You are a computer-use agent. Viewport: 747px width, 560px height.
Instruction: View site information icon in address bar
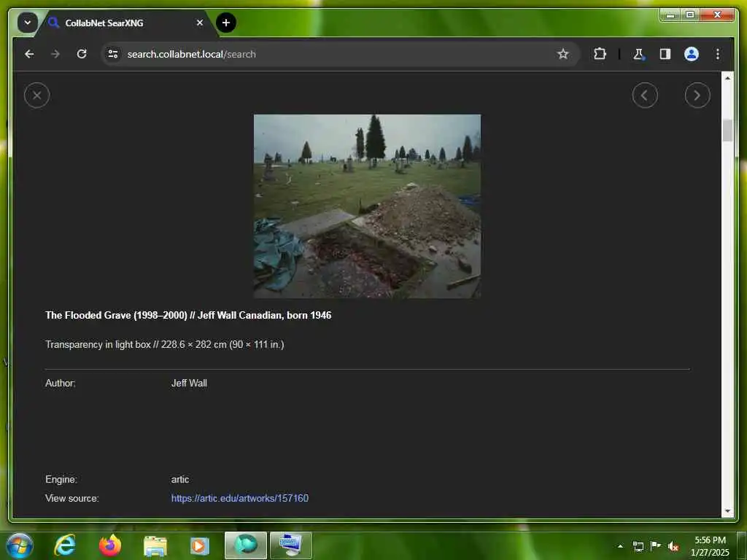coord(113,54)
